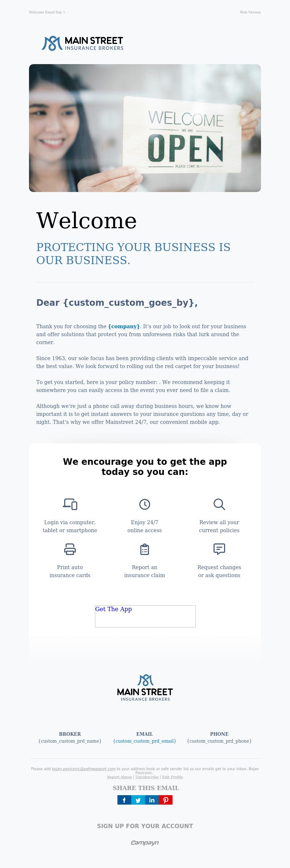
Task: Click the magnifier icon for reviewing policies
Action: (x=219, y=504)
